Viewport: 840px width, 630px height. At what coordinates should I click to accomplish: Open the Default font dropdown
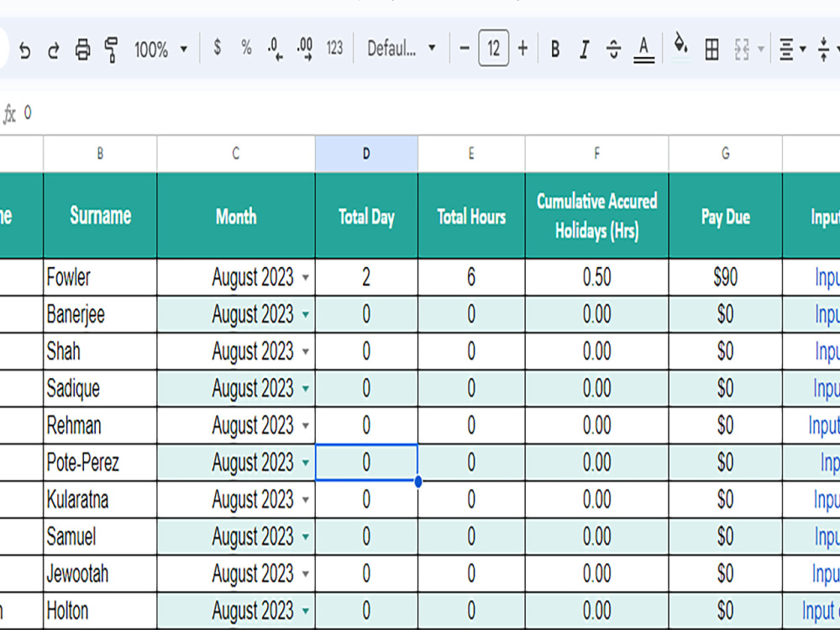(401, 49)
